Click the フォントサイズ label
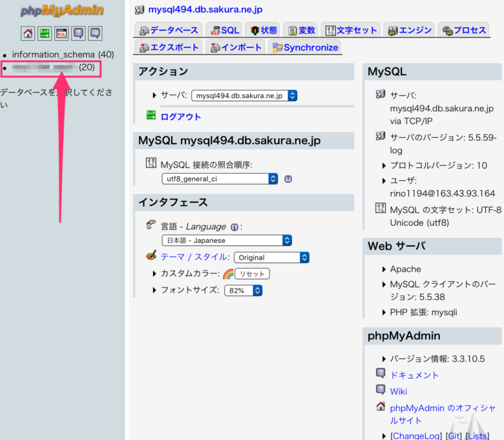This screenshot has width=504, height=440. pyautogui.click(x=189, y=290)
